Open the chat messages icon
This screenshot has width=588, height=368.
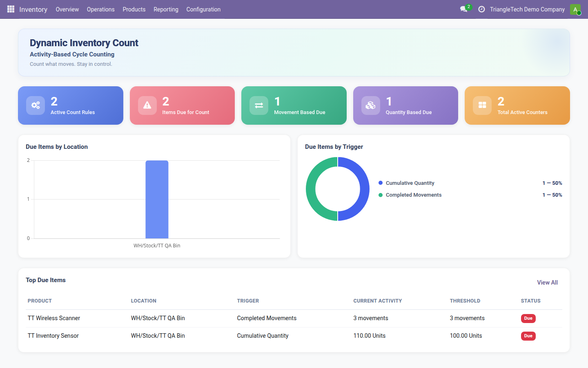click(463, 9)
